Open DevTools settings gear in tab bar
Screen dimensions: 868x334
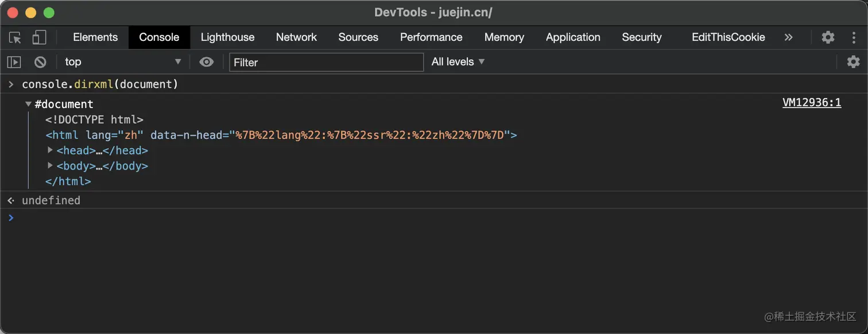click(x=828, y=37)
